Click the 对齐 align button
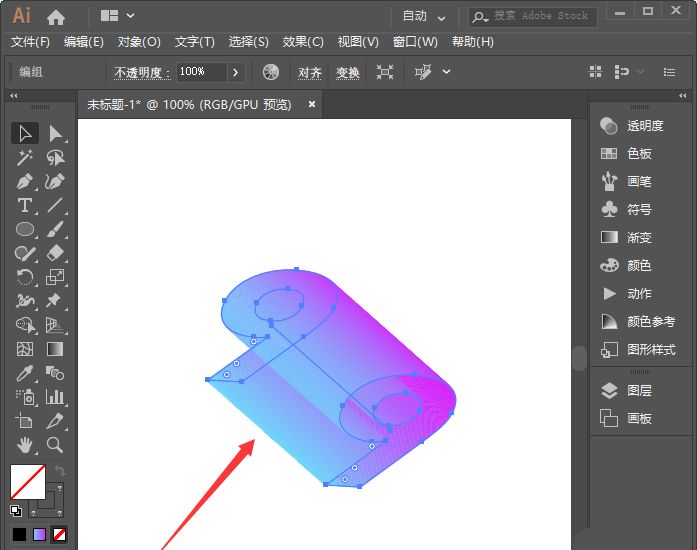697x550 pixels. point(309,72)
